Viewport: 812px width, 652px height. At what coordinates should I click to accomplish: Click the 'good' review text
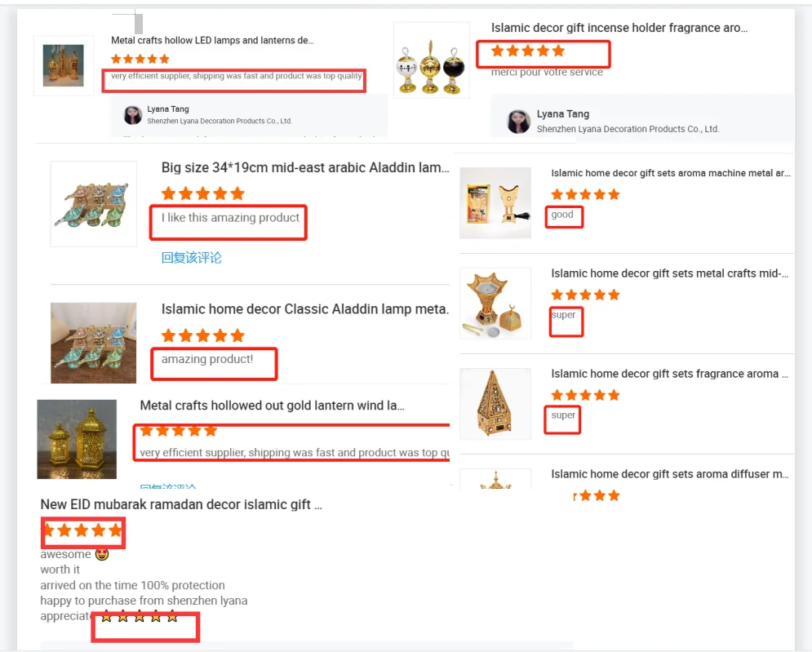(562, 215)
